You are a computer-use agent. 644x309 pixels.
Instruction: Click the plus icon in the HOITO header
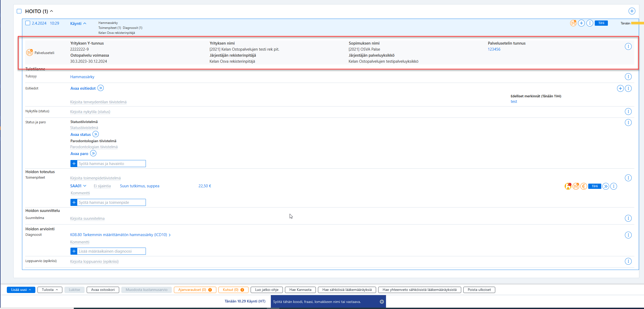pos(632,11)
